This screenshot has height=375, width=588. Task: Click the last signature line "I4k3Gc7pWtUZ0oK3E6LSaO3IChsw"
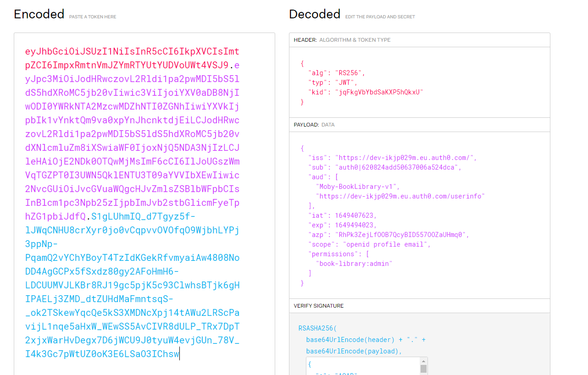click(x=102, y=354)
